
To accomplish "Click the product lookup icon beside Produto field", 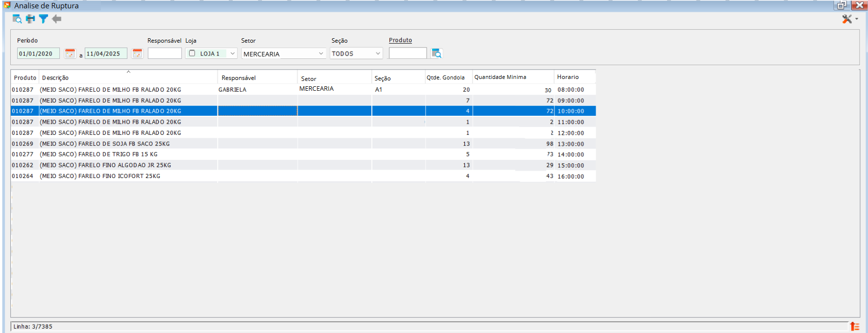I will tap(436, 53).
